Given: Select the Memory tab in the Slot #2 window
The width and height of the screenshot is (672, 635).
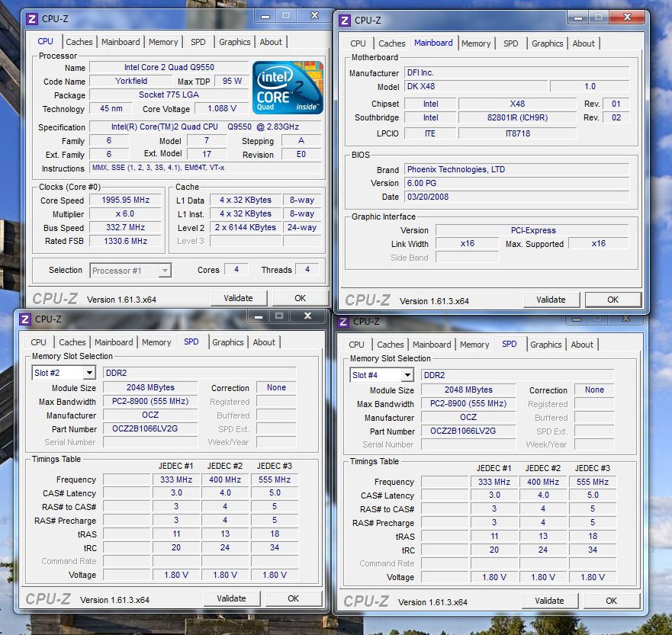Looking at the screenshot, I should pyautogui.click(x=156, y=342).
